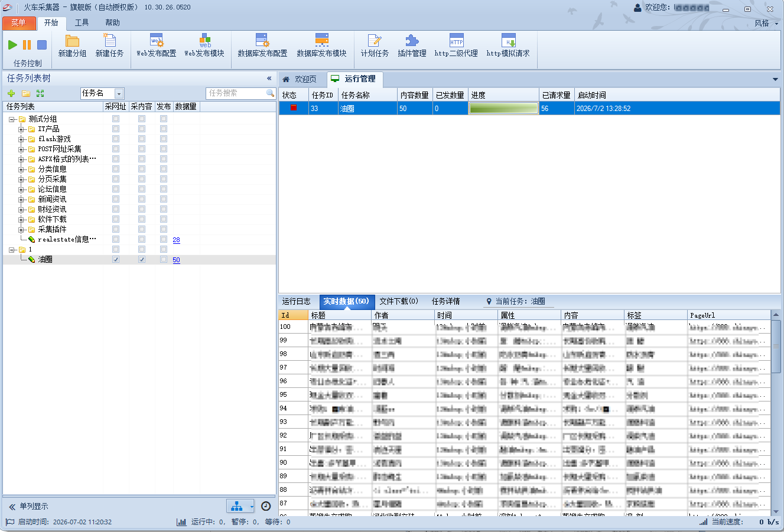This screenshot has width=784, height=532.
Task: Toggle 发布 checkbox for 论坛信息
Action: (164, 189)
